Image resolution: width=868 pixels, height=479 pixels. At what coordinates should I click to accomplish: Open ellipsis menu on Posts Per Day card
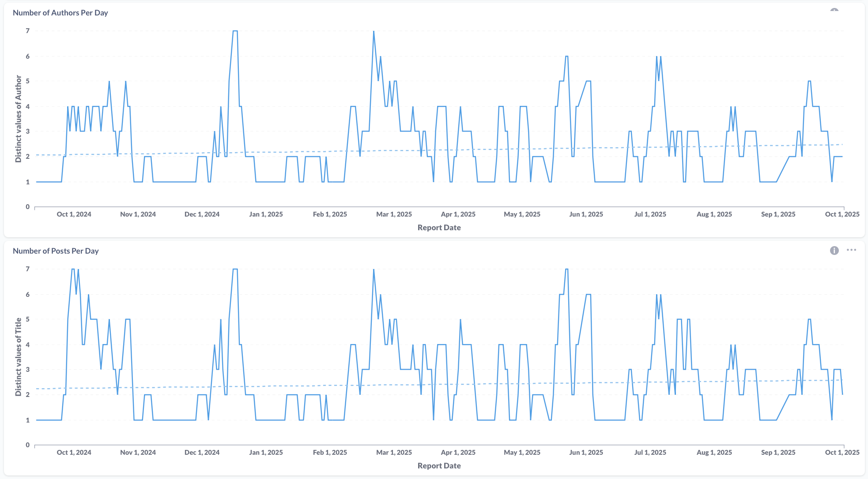tap(851, 250)
